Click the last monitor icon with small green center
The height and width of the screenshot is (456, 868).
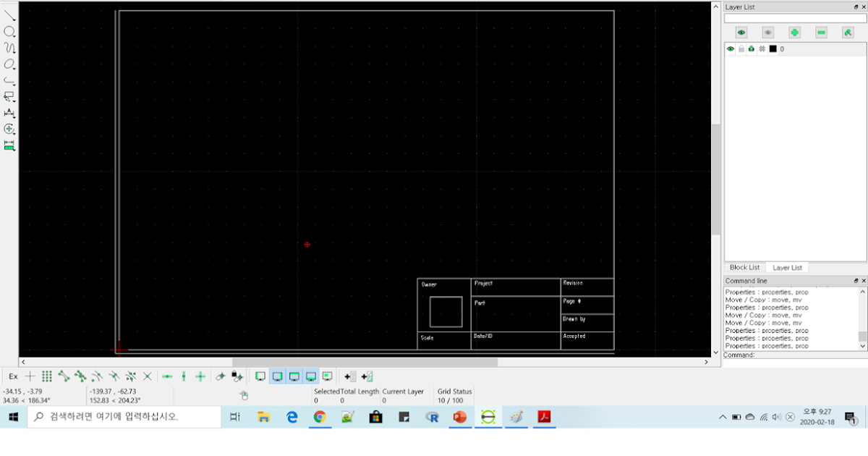[x=327, y=376]
